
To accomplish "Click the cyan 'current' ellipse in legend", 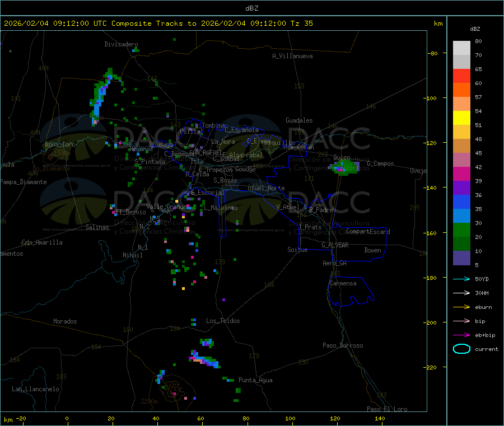I will (x=461, y=349).
